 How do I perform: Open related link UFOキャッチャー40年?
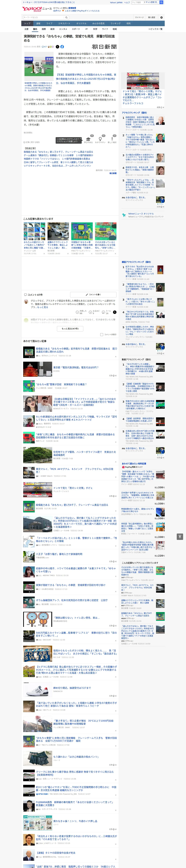coord(57,166)
